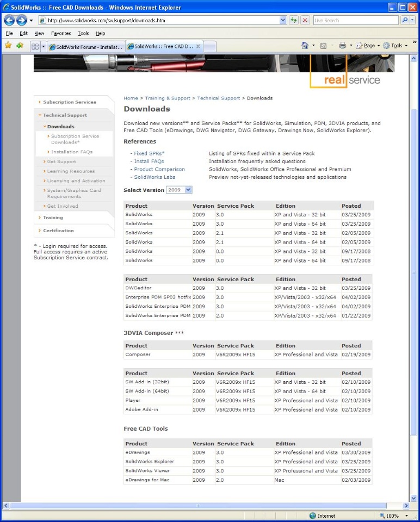Expand toolbar overflow chevron
Image resolution: width=420 pixels, height=522 pixels.
(415, 42)
